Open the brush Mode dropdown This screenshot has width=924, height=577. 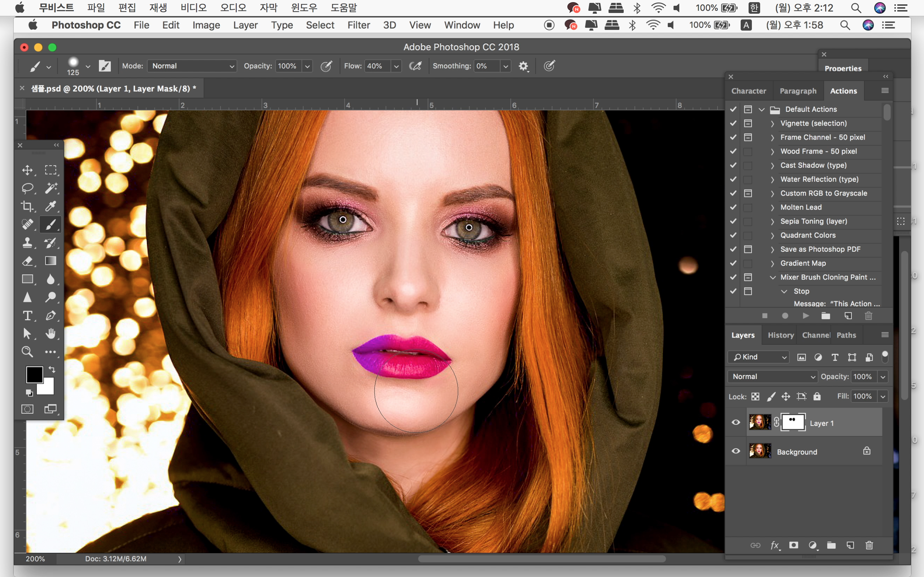click(x=192, y=66)
